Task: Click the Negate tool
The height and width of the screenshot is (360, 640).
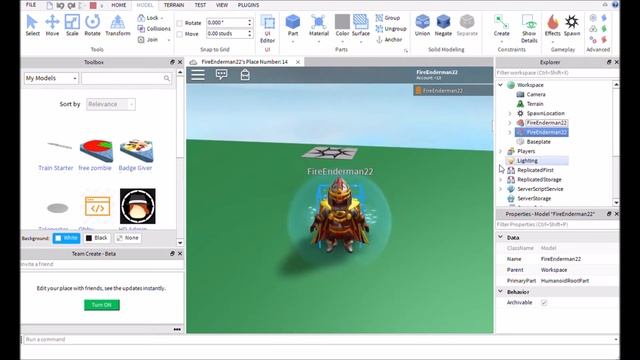Action: click(x=443, y=25)
